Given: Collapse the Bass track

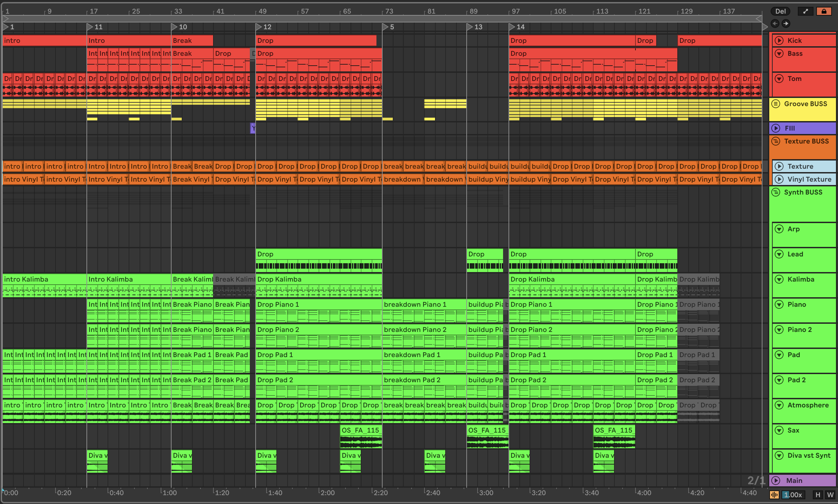Looking at the screenshot, I should pyautogui.click(x=779, y=53).
